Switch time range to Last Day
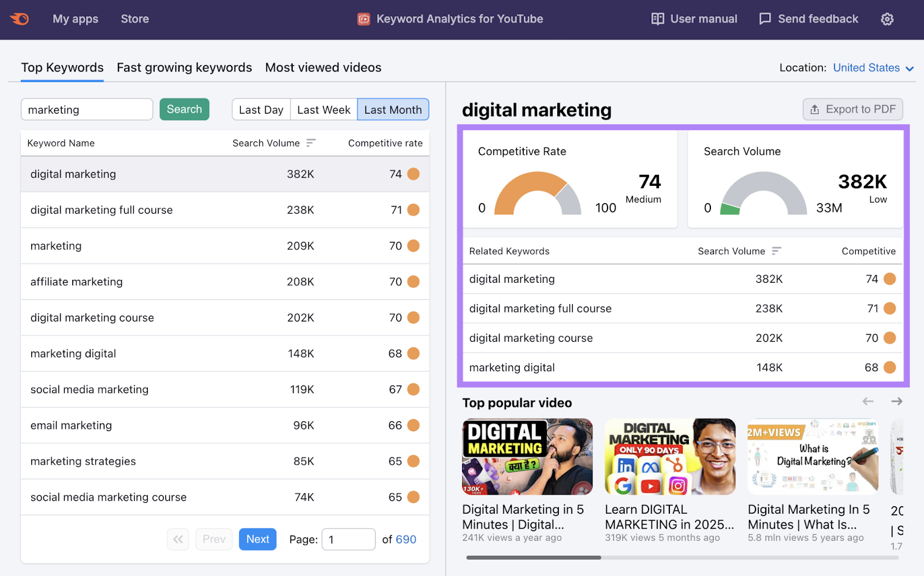Screen dimensions: 924x576 (x=261, y=109)
